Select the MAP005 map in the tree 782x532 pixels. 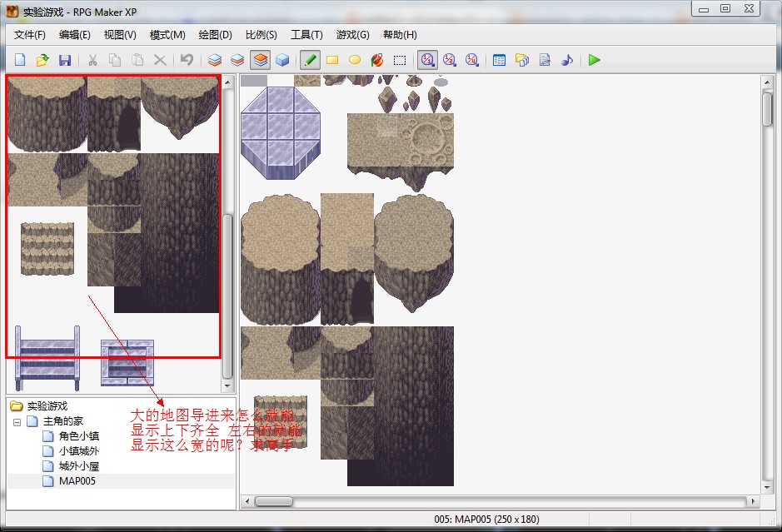[77, 481]
